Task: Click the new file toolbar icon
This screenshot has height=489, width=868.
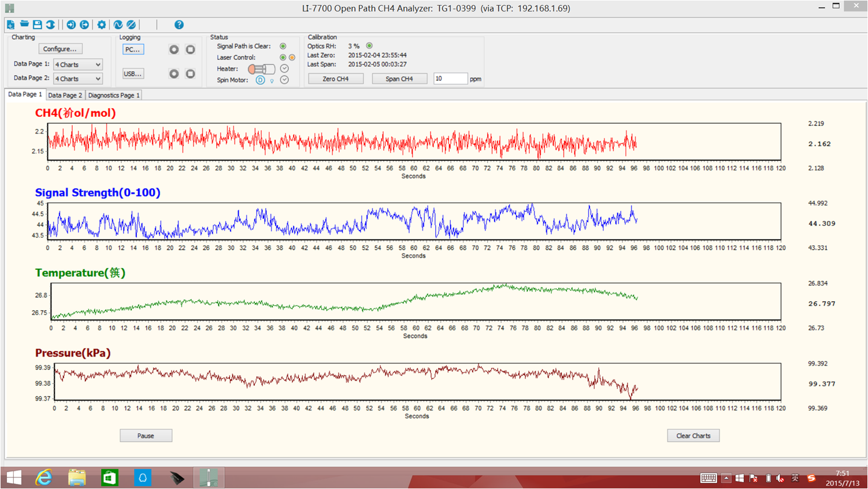Action: tap(10, 24)
